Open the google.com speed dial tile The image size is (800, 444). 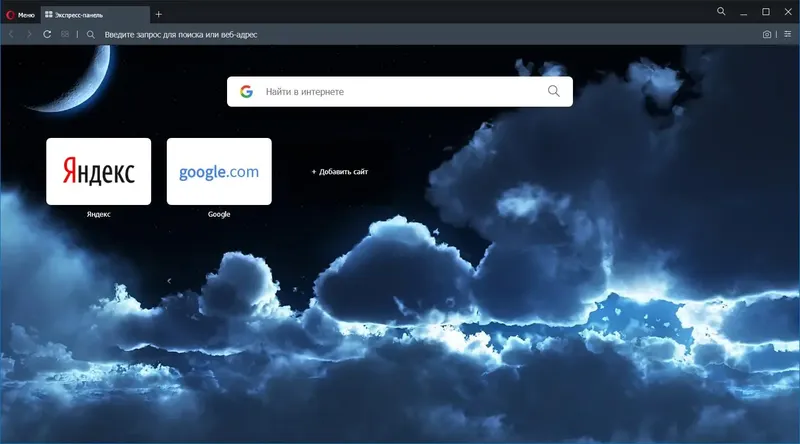point(219,171)
